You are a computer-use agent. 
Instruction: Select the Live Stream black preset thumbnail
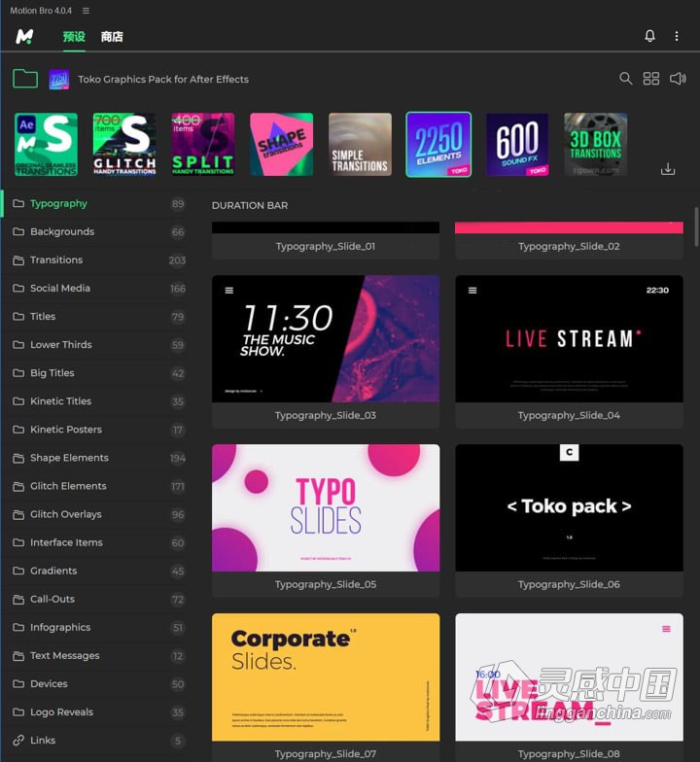(570, 338)
